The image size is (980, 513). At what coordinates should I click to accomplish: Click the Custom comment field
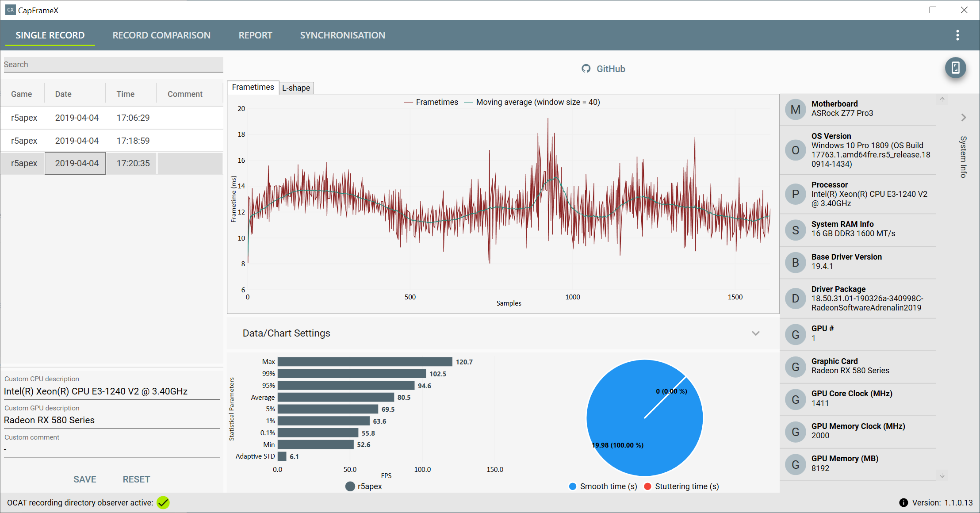coord(111,449)
